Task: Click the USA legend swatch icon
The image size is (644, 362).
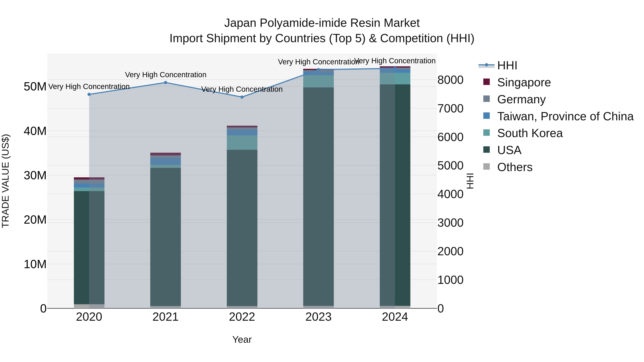Action: (487, 150)
